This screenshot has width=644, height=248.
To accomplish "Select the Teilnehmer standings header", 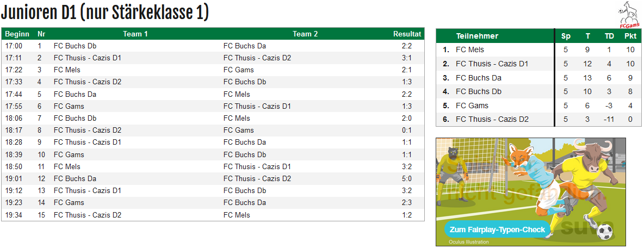I will 477,36.
